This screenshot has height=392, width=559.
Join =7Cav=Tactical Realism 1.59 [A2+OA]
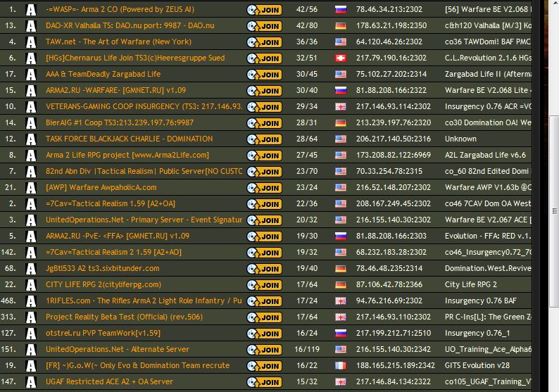point(264,204)
